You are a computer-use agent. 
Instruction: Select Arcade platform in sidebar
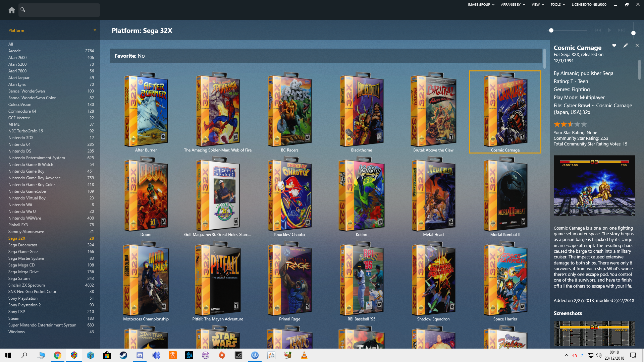51,51
